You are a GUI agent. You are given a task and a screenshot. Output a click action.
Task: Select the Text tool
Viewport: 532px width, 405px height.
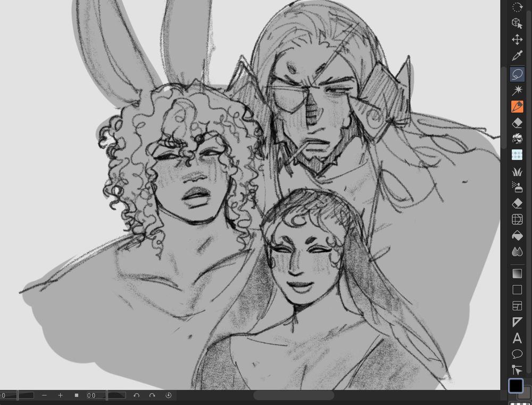pos(517,338)
